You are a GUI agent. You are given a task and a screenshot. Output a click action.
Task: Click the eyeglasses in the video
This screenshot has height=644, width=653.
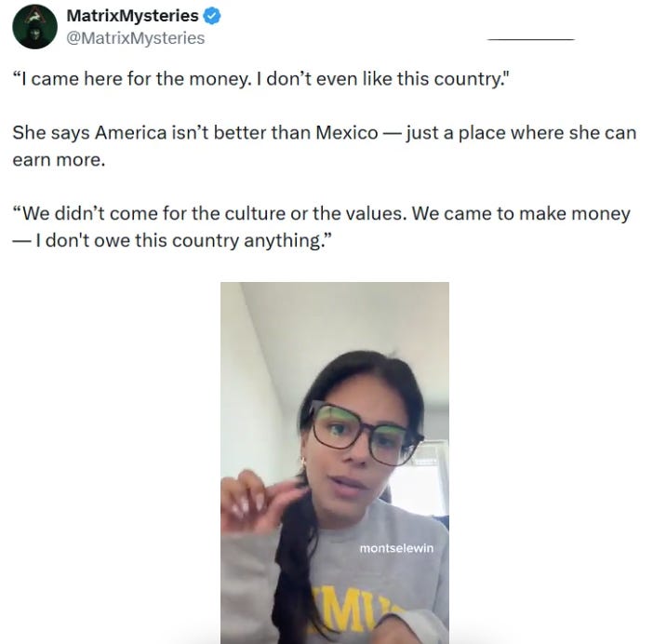coord(366,434)
